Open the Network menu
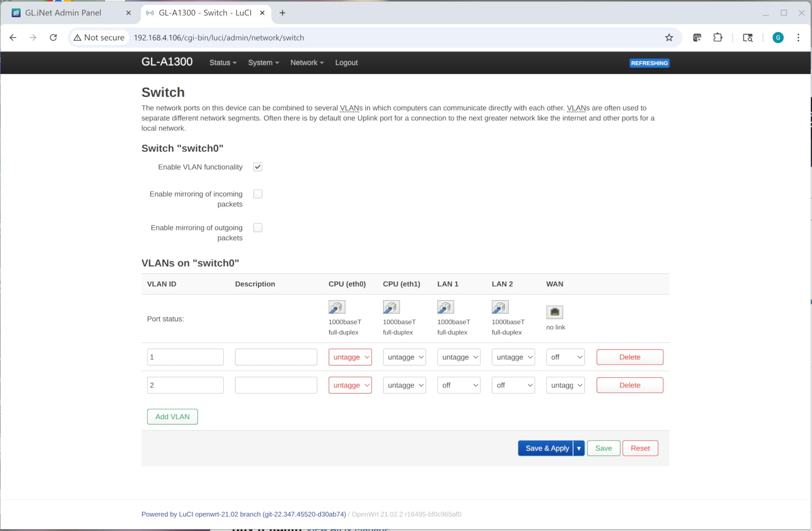The width and height of the screenshot is (812, 531). tap(307, 63)
